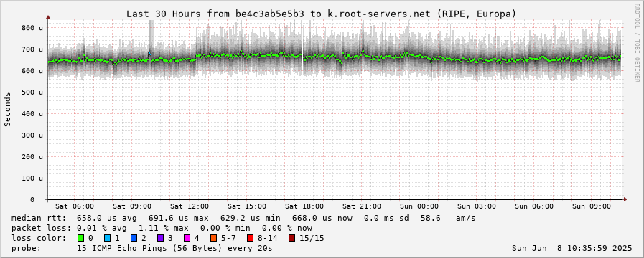The image size is (644, 258).
Task: Click the Seconds vertical axis label
Action: click(x=8, y=109)
